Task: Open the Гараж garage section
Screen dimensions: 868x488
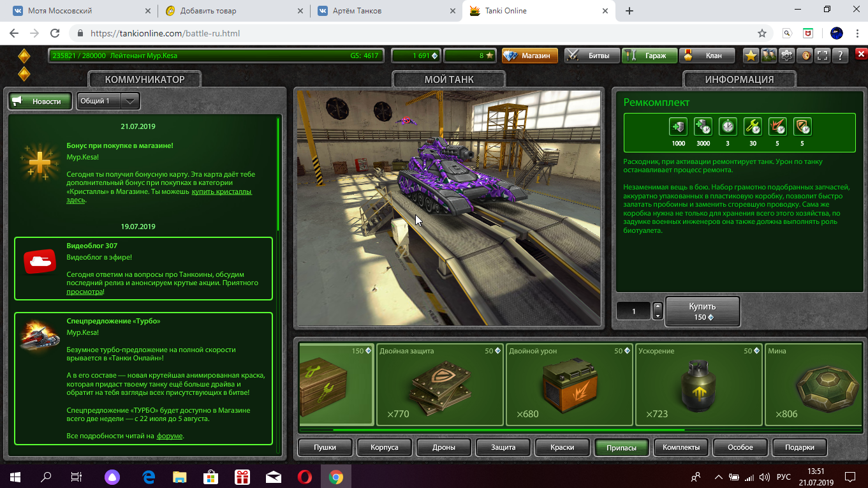Action: tap(649, 55)
